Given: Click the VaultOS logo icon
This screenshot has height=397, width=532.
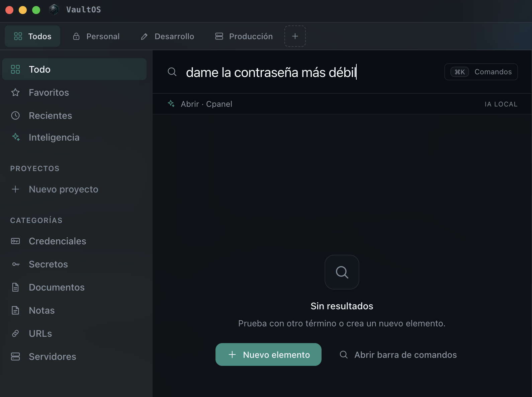Looking at the screenshot, I should click(x=54, y=10).
